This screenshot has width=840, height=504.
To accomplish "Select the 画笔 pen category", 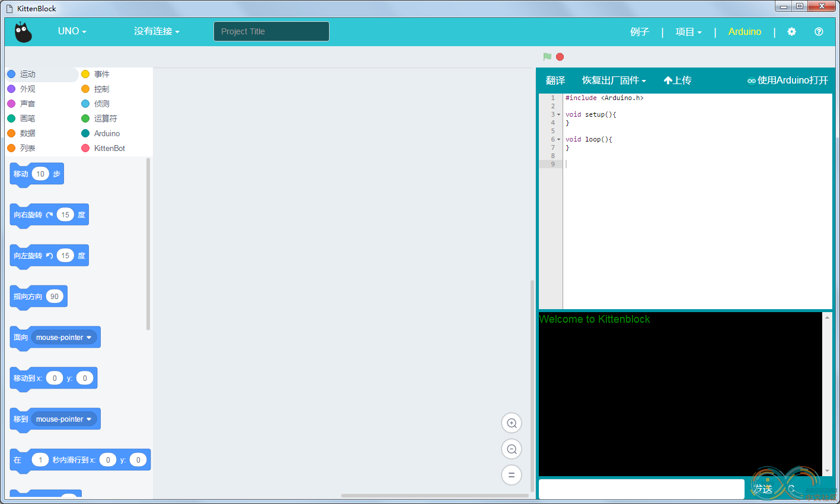I will [x=41, y=118].
